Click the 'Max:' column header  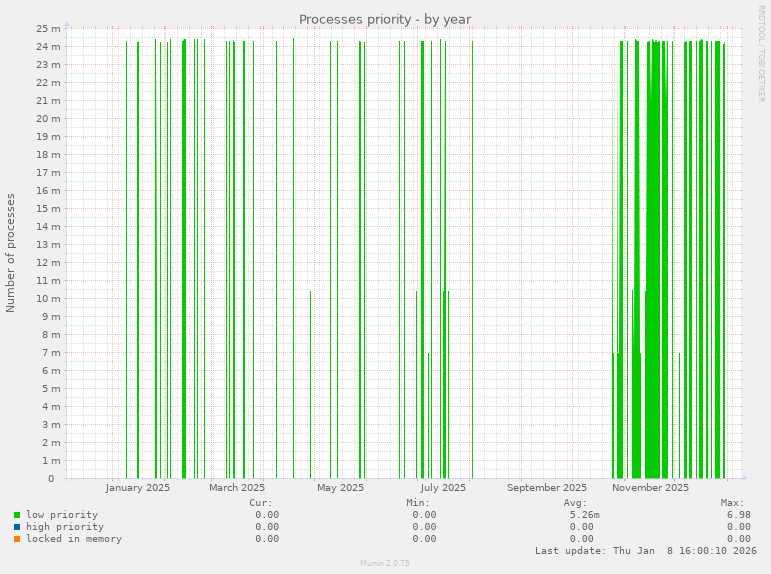[732, 503]
